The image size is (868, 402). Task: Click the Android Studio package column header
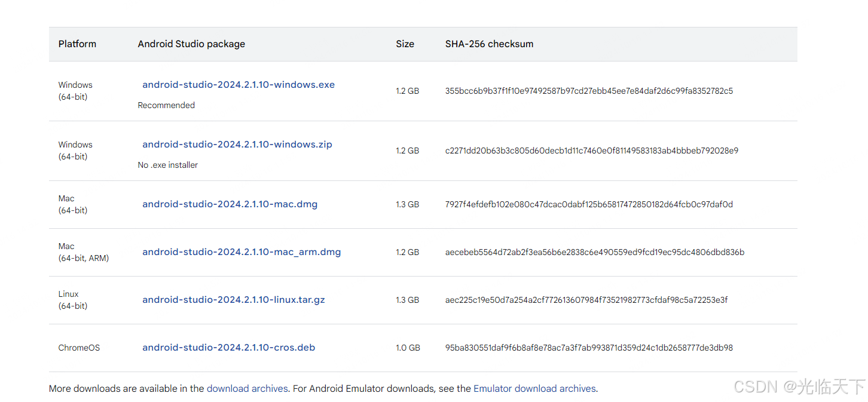[x=191, y=44]
